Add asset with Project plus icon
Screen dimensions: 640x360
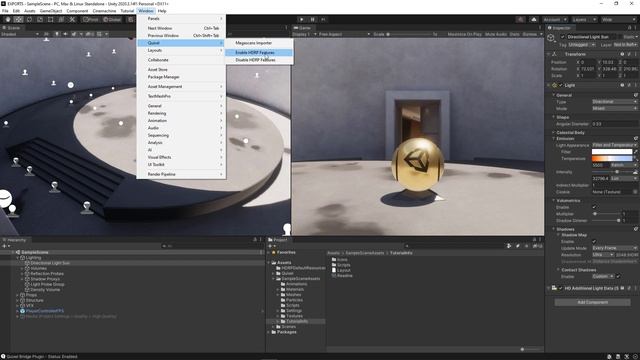(271, 246)
